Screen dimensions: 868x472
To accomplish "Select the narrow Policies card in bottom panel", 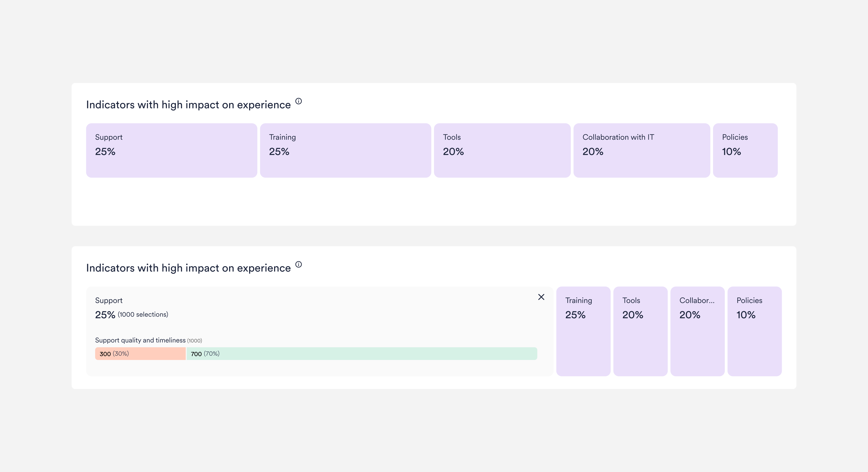I will pyautogui.click(x=755, y=331).
